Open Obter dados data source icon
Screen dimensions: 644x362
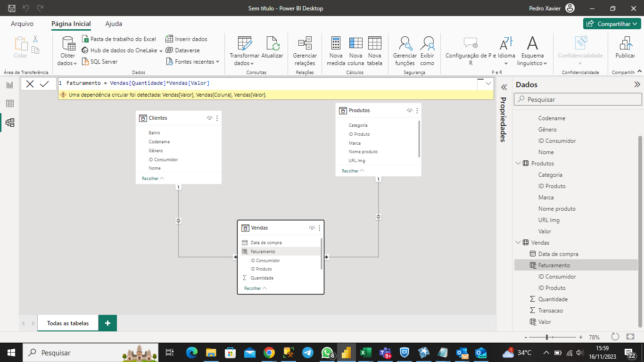pyautogui.click(x=68, y=43)
